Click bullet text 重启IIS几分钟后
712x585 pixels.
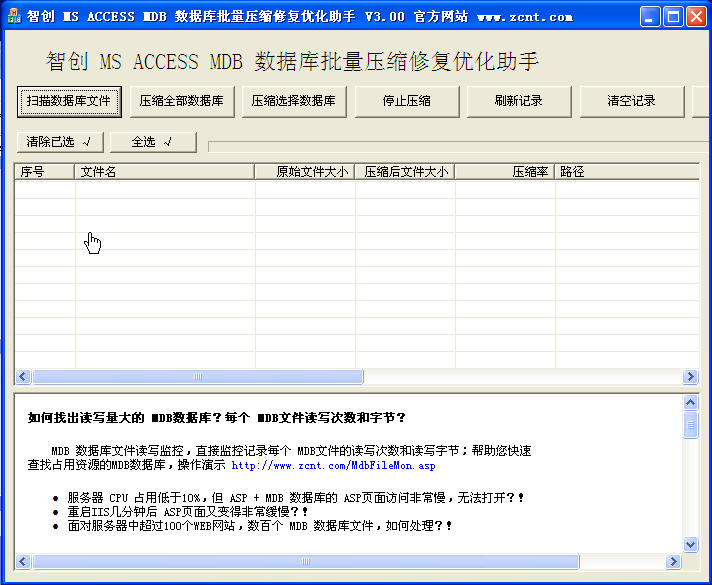[187, 512]
